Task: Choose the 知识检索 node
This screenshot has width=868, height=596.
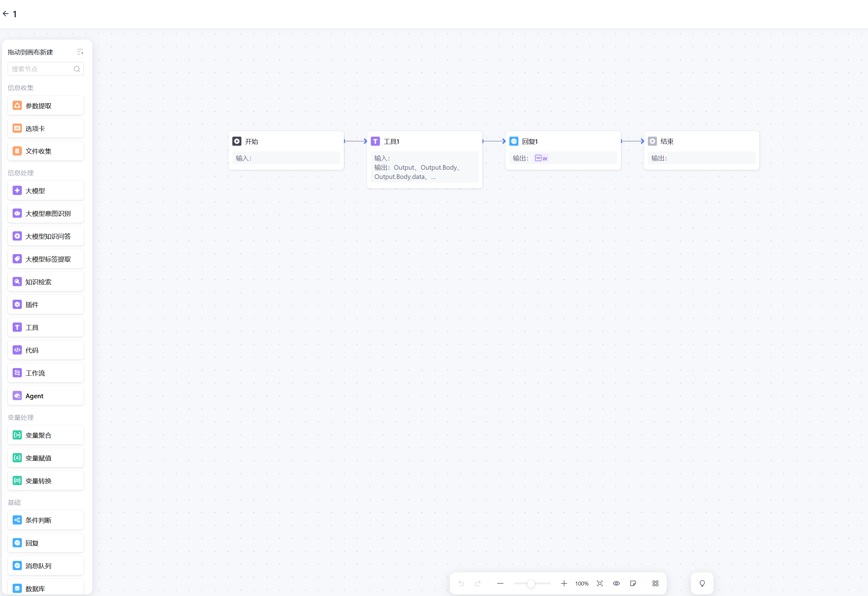Action: pos(46,282)
